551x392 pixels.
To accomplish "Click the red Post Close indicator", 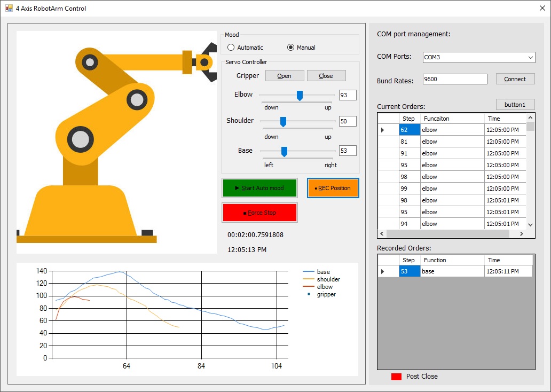I will pyautogui.click(x=397, y=377).
